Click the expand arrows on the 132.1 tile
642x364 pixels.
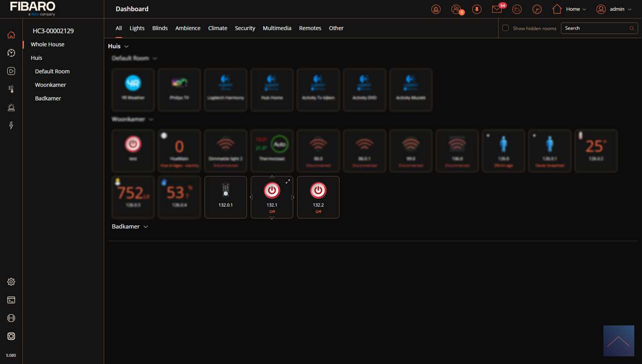288,182
